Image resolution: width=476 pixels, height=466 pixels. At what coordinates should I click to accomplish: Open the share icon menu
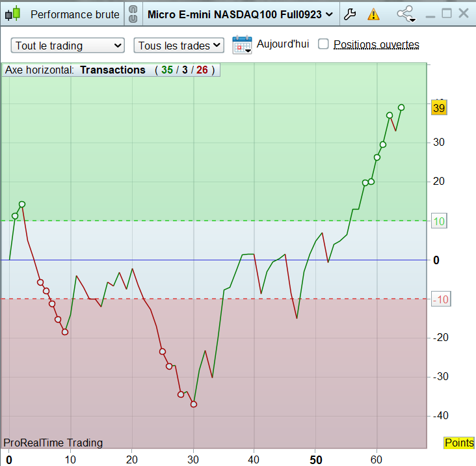tap(406, 14)
